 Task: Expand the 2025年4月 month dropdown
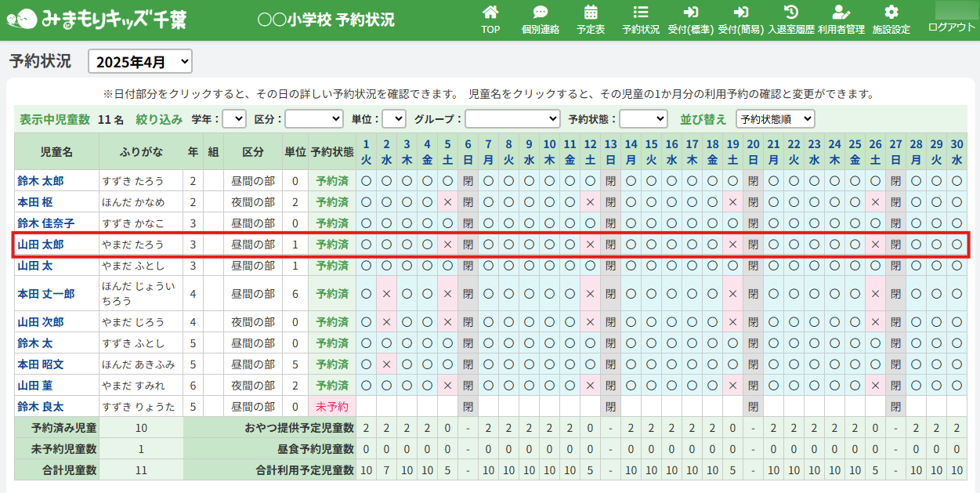coord(140,61)
